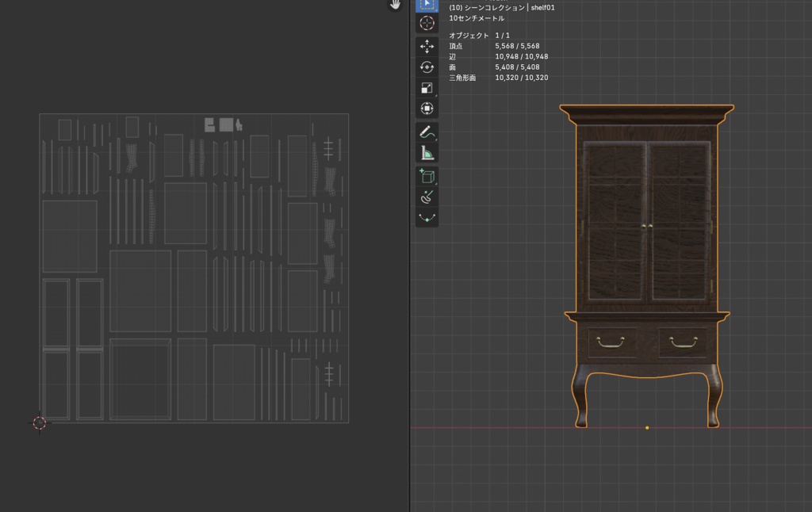Click the hand pan icon in UV editor
812x512 pixels.
click(x=395, y=5)
